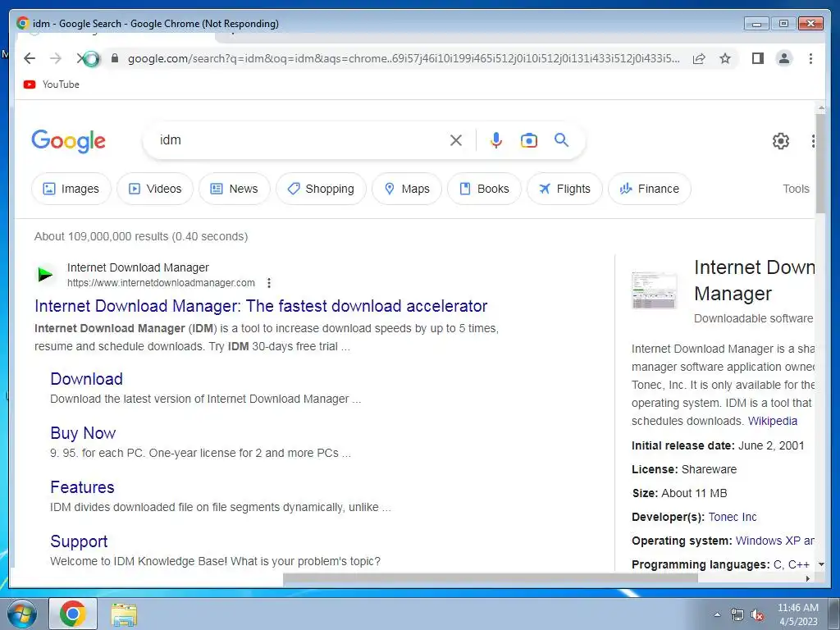This screenshot has width=840, height=630.
Task: Open Google quick settings gear
Action: click(781, 141)
